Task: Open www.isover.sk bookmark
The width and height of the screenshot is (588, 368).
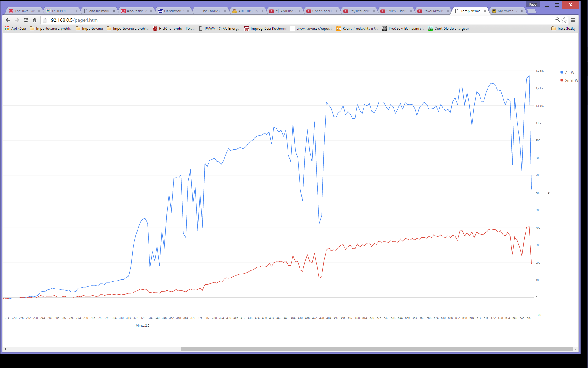Action: [x=311, y=29]
